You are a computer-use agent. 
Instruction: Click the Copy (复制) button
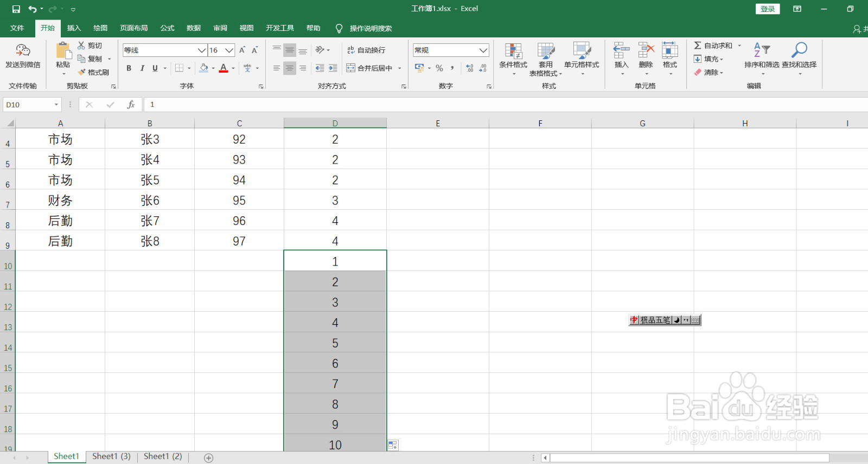coord(90,59)
